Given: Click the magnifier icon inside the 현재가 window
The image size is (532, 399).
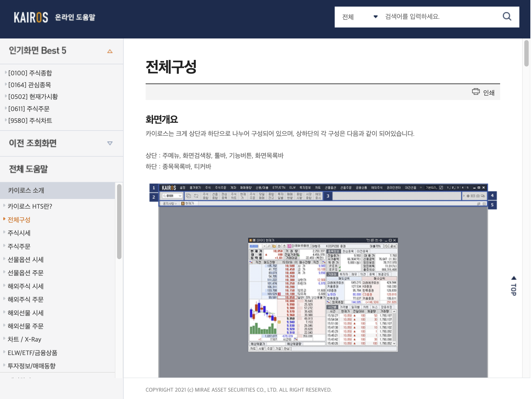Looking at the screenshot, I should pos(269,246).
